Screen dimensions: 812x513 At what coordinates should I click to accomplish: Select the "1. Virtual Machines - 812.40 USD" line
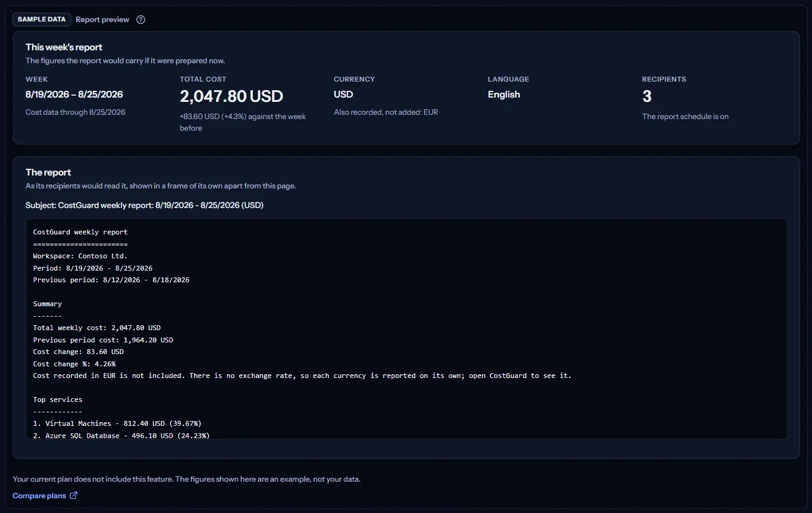click(x=117, y=423)
